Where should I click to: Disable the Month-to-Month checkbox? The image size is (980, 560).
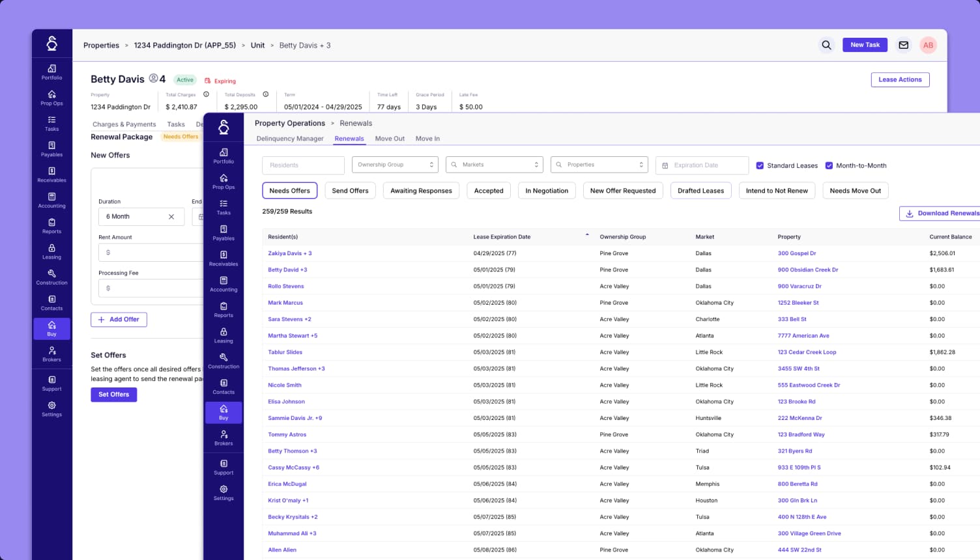click(829, 165)
